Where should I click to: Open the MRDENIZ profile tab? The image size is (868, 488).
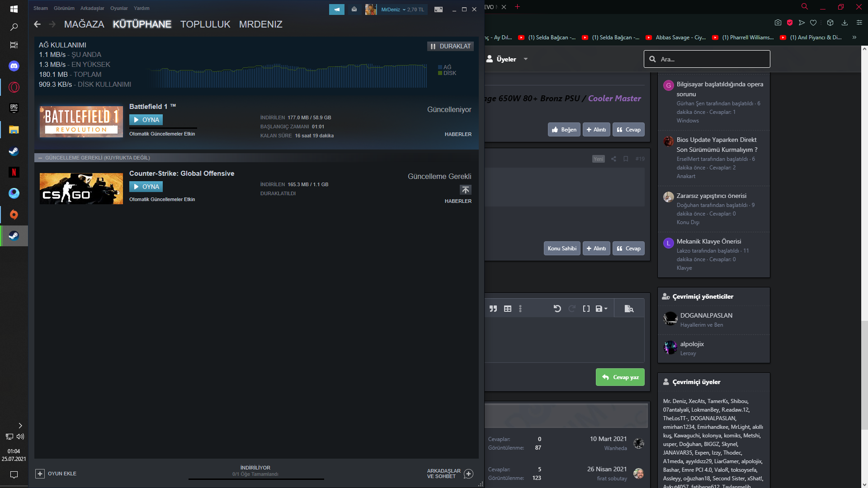point(260,24)
